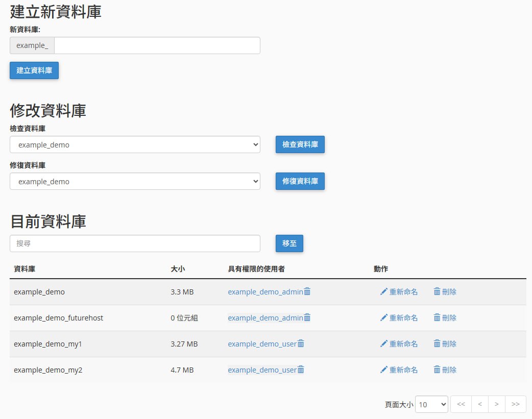Expand the 頁面大小 page size dropdown
532x419 pixels.
431,404
